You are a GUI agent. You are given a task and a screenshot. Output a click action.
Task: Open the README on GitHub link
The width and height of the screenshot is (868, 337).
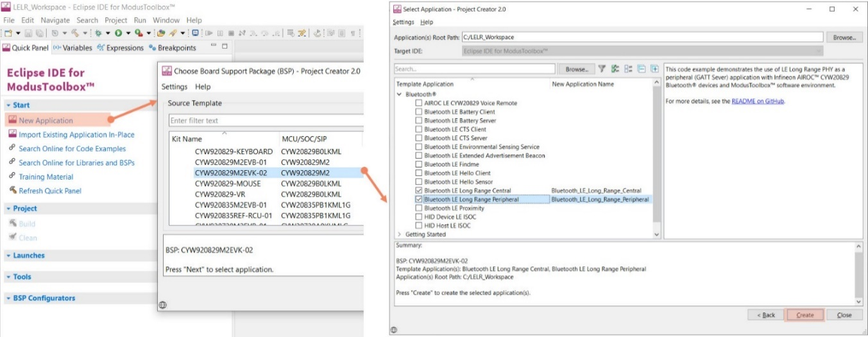tap(758, 101)
